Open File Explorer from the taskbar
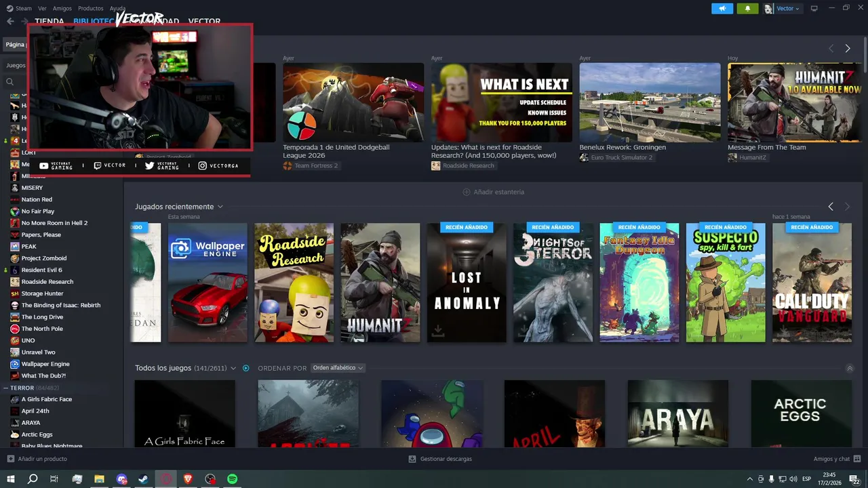The height and width of the screenshot is (488, 868). [99, 479]
